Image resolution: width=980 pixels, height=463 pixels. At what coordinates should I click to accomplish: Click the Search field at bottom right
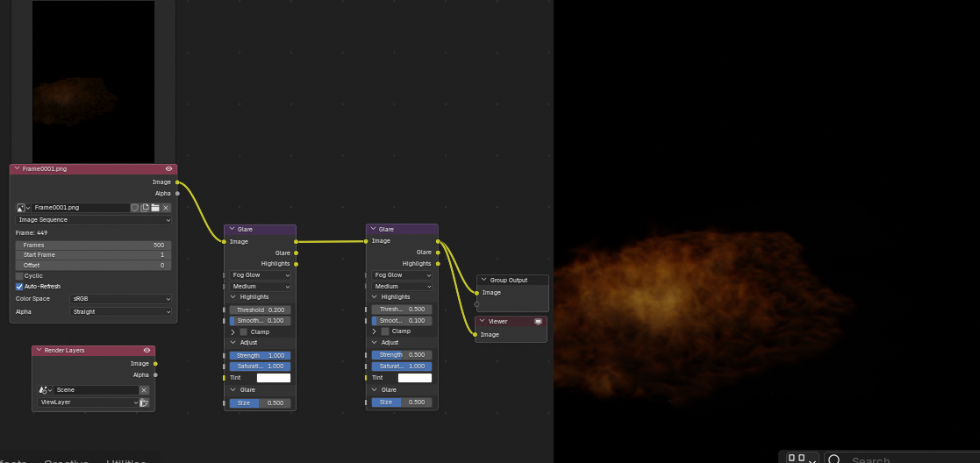tap(902, 459)
